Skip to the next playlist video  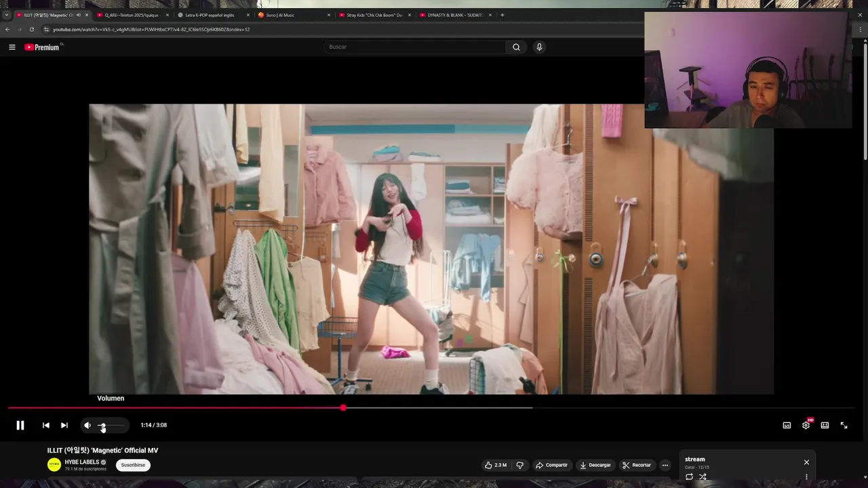(x=64, y=425)
